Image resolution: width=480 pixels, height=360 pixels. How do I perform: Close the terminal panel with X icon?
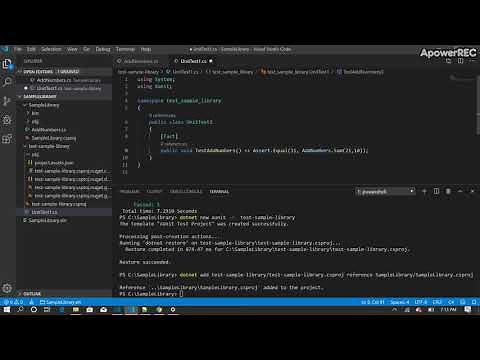pyautogui.click(x=472, y=191)
